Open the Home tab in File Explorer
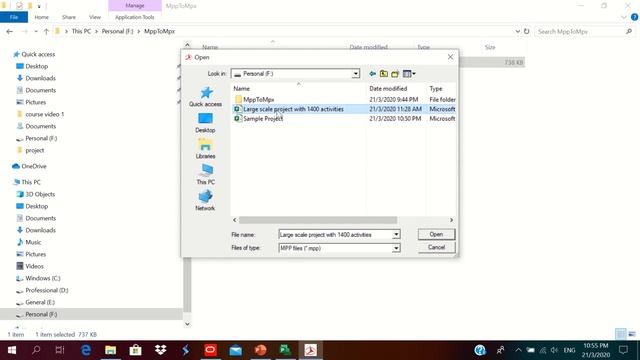The width and height of the screenshot is (640, 360). click(42, 17)
